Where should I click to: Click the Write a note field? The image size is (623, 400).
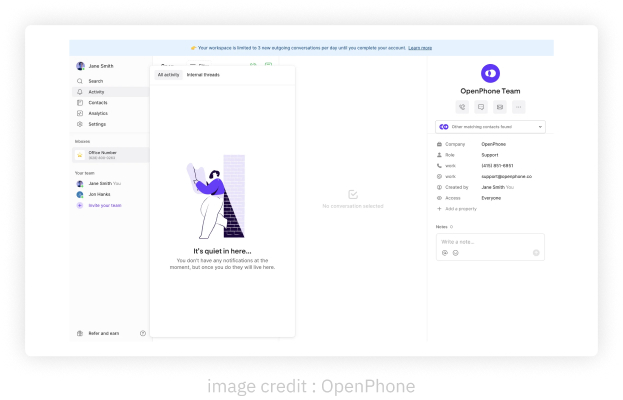(490, 242)
